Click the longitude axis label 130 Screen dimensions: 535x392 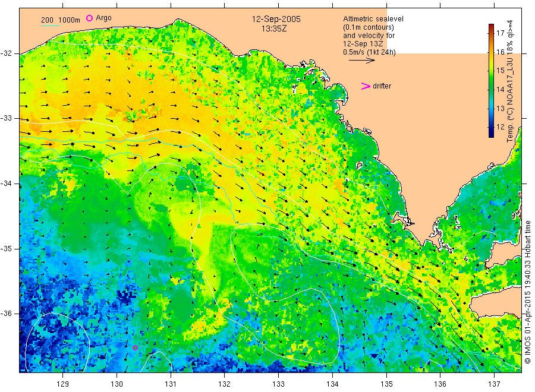coord(117,384)
